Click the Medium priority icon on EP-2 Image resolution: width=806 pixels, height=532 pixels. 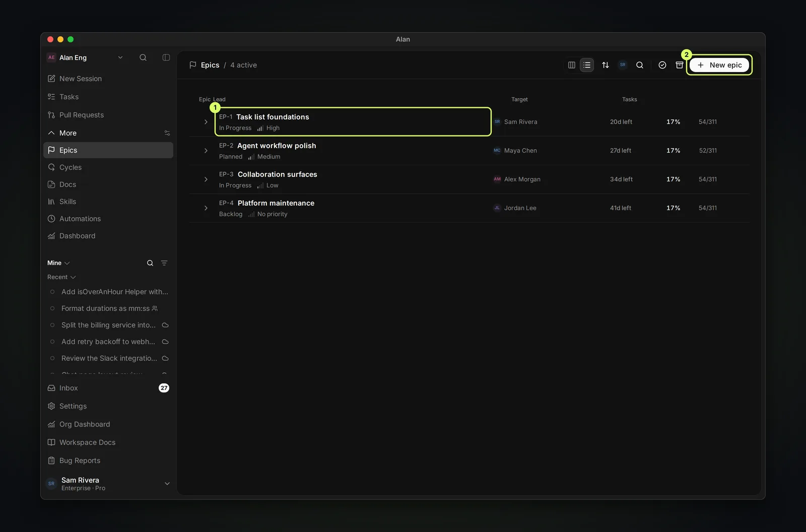pyautogui.click(x=251, y=157)
